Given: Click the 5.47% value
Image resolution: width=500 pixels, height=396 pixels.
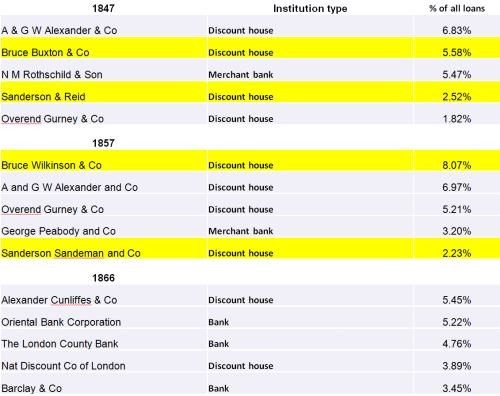Looking at the screenshot, I should tap(457, 74).
